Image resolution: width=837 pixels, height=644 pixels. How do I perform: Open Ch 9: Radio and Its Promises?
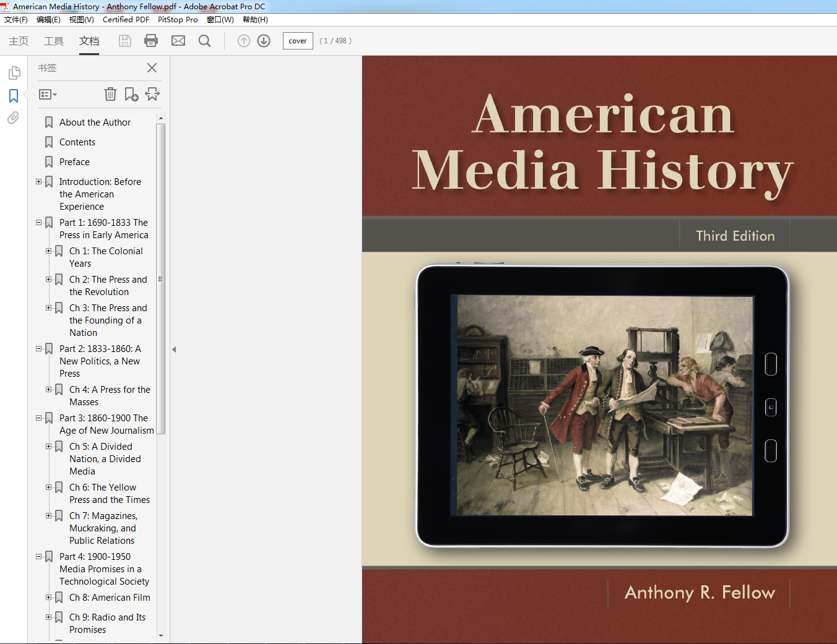108,624
